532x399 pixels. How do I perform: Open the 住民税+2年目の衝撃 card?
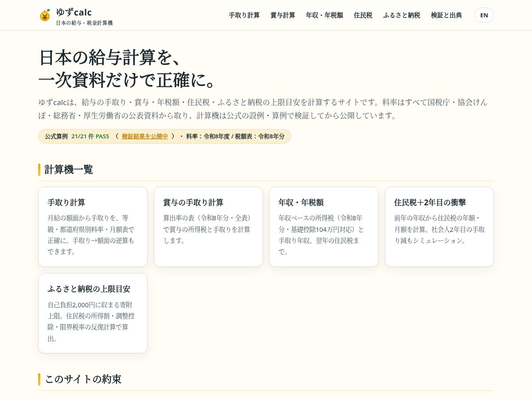(x=439, y=227)
